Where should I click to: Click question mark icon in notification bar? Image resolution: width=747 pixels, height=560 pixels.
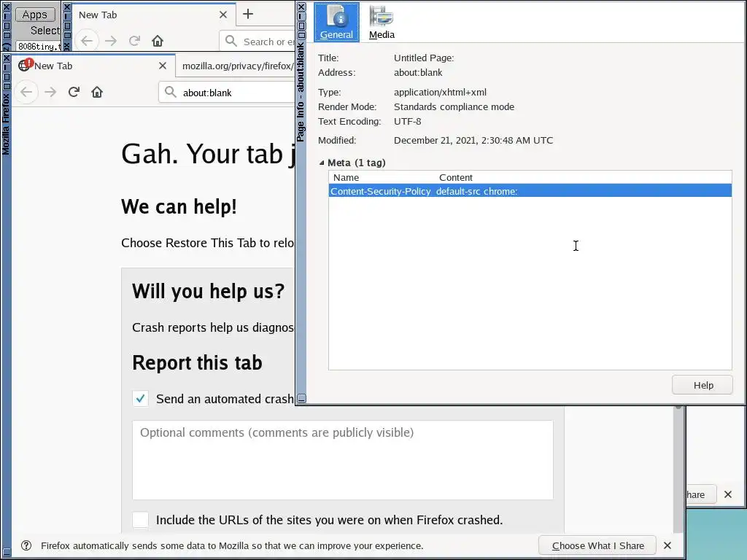tap(27, 545)
